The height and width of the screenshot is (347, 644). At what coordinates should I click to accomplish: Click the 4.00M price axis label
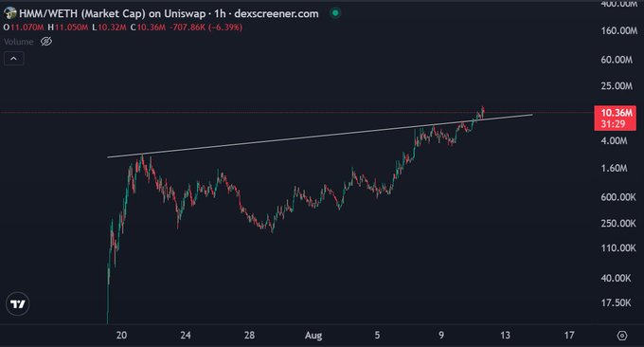614,140
